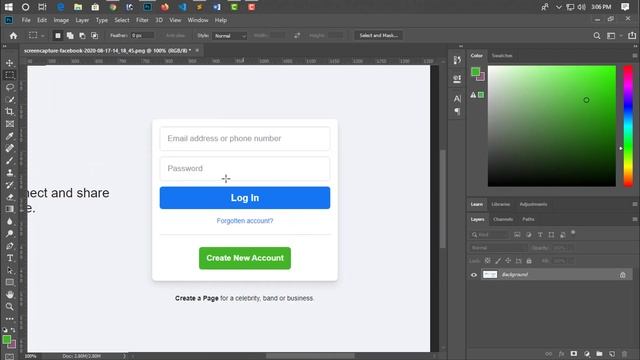Image resolution: width=640 pixels, height=360 pixels.
Task: Create a new layer
Action: click(x=612, y=354)
